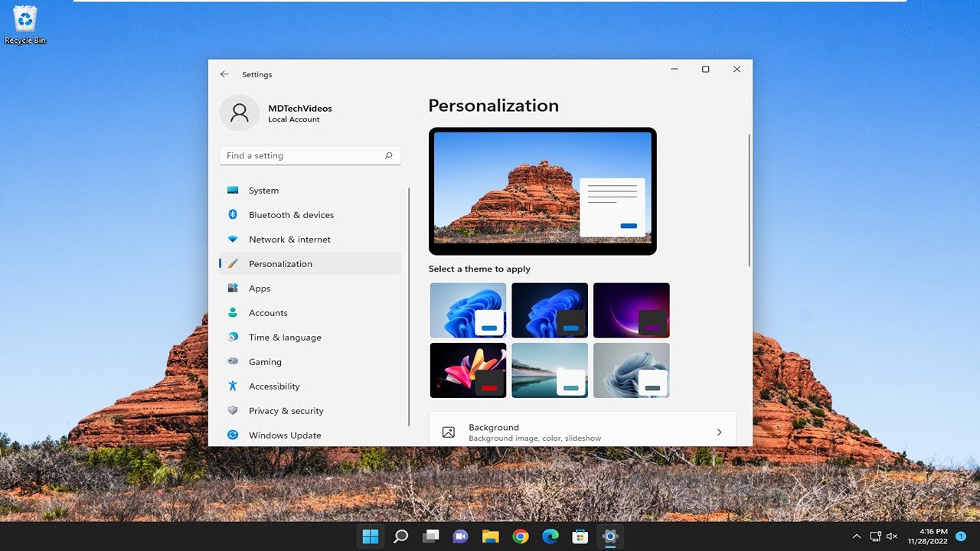This screenshot has width=980, height=551.
Task: Open Task View on the taskbar
Action: (430, 536)
